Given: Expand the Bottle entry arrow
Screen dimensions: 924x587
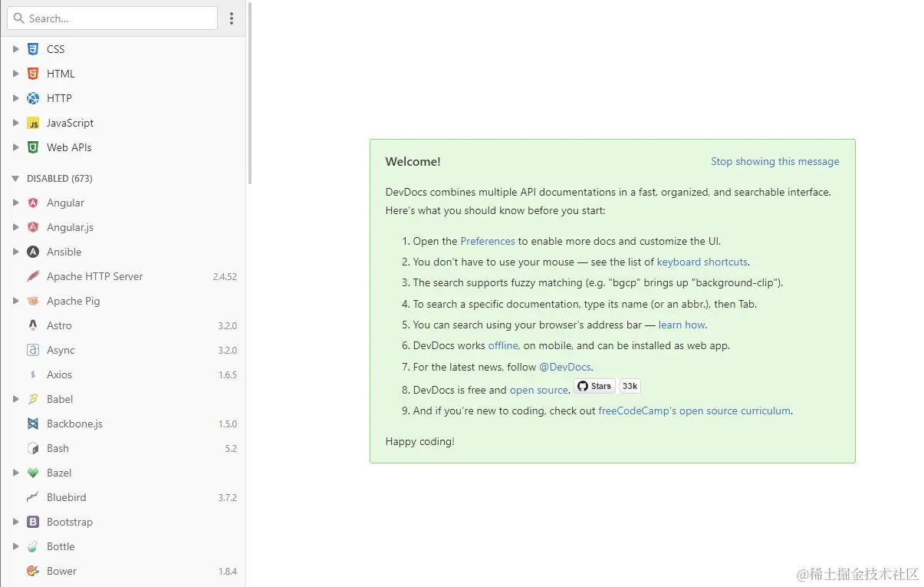Looking at the screenshot, I should pos(15,546).
